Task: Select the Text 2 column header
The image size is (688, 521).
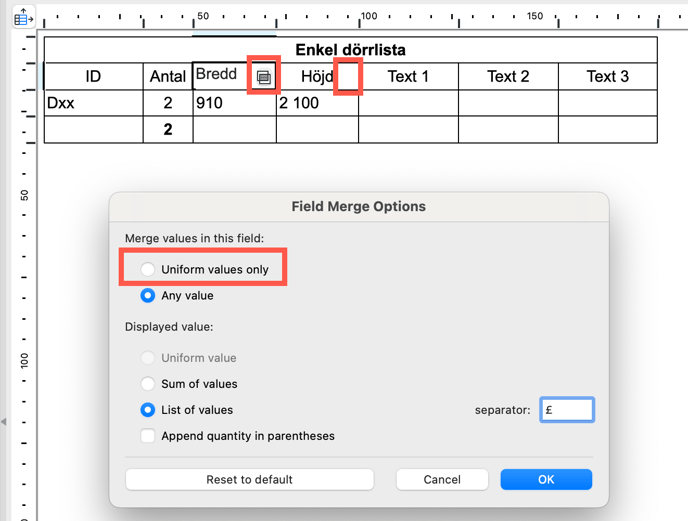Action: tap(508, 76)
